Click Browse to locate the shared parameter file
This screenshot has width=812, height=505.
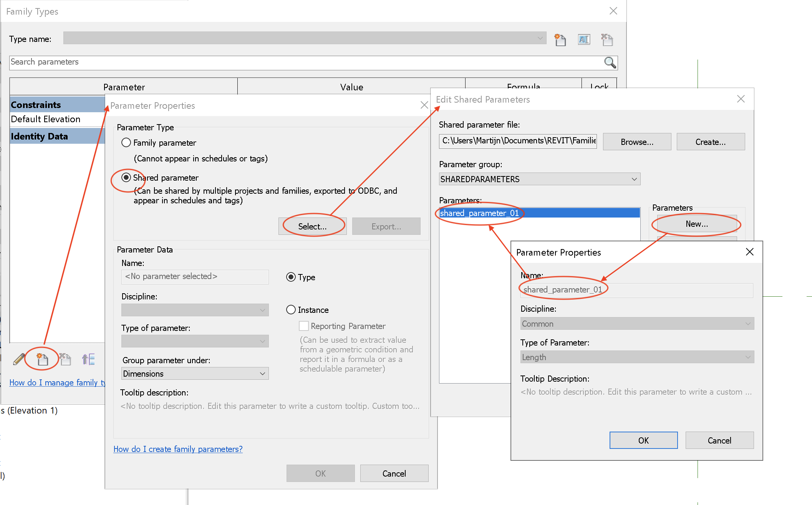(636, 141)
